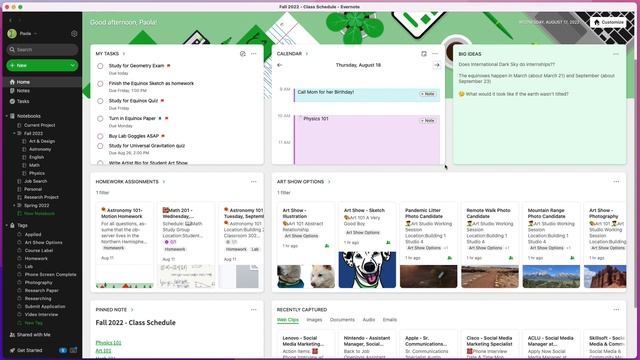Viewport: 640px width, 360px height.
Task: Open Physics 101 link in pinned note
Action: [109, 343]
